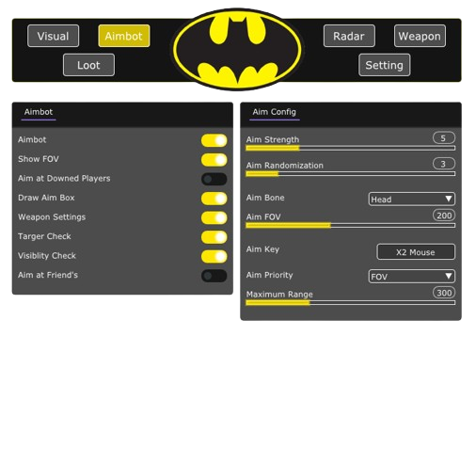Image resolution: width=476 pixels, height=464 pixels.
Task: Select the Aim Config panel header tab
Action: (275, 112)
